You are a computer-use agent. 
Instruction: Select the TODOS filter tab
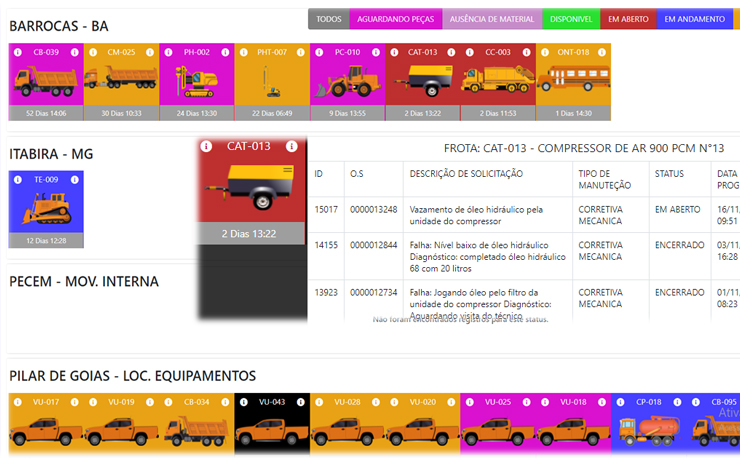[328, 19]
